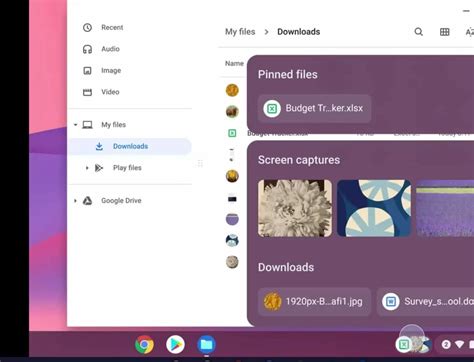Screen dimensions: 474x362
Task: Open the Wi-Fi status tray icon
Action: click(459, 344)
